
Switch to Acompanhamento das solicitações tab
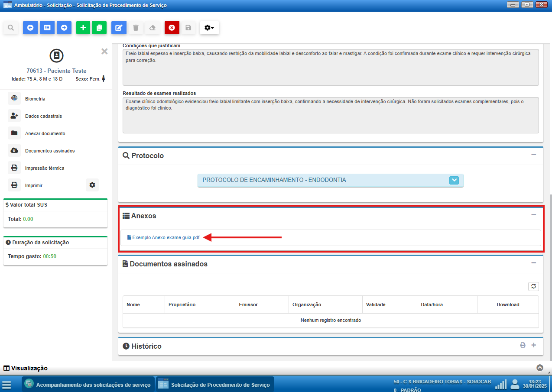pos(88,385)
